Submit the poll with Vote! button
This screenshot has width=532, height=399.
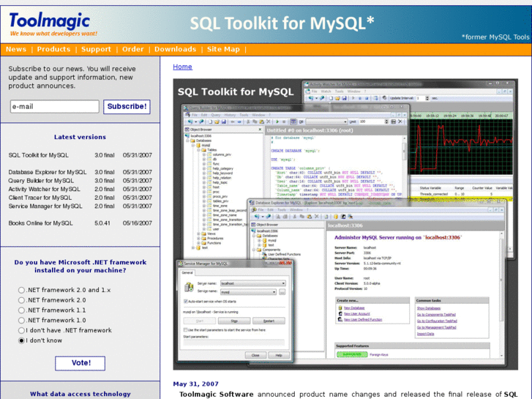80,363
